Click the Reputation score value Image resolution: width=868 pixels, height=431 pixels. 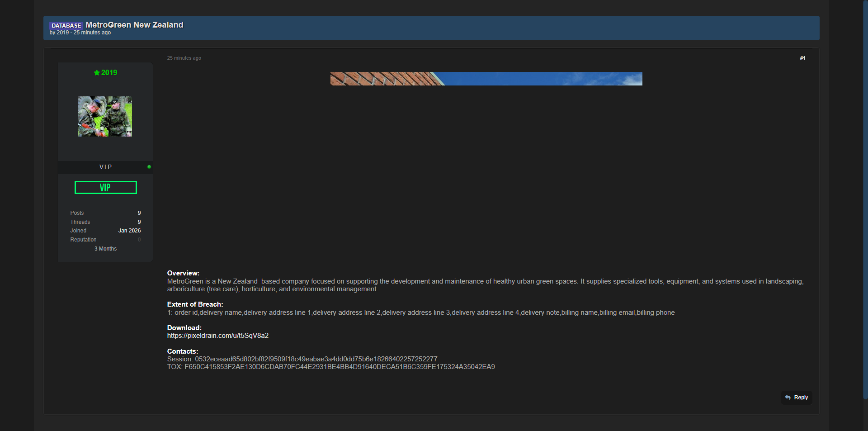pos(139,240)
